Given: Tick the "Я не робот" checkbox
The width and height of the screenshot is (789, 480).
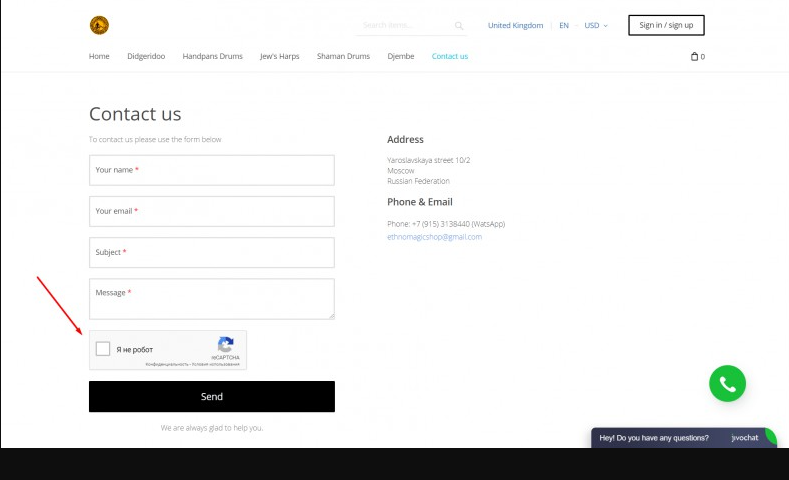Looking at the screenshot, I should [103, 349].
